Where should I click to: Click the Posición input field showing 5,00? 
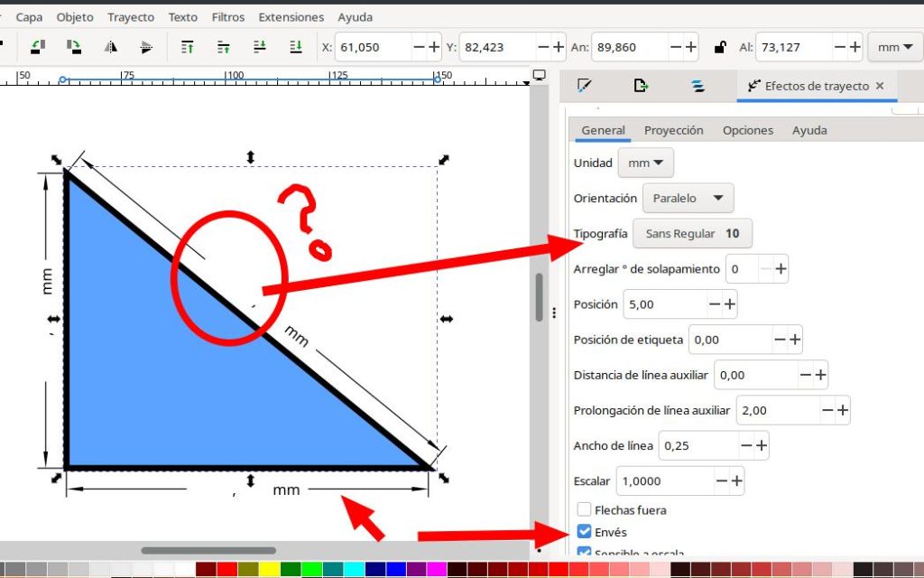[665, 304]
